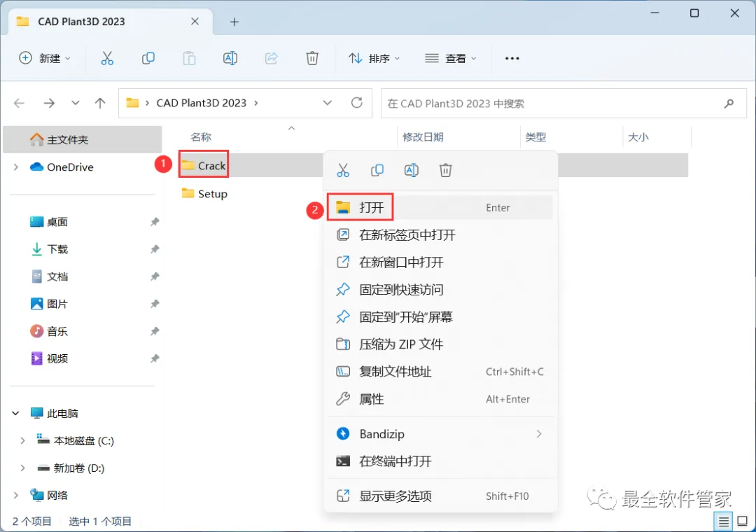Collapse the 此电脑 tree node
Screen dimensions: 756x532
tap(15, 413)
